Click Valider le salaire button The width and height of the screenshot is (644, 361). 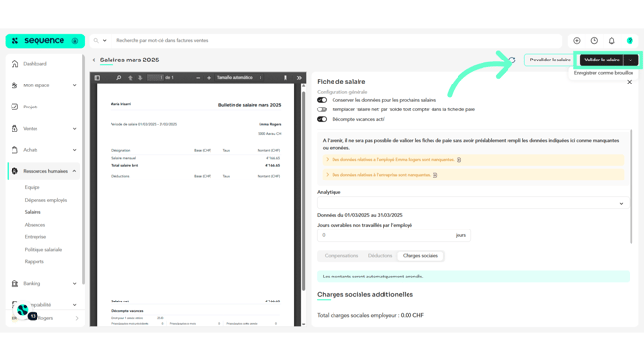click(x=602, y=60)
